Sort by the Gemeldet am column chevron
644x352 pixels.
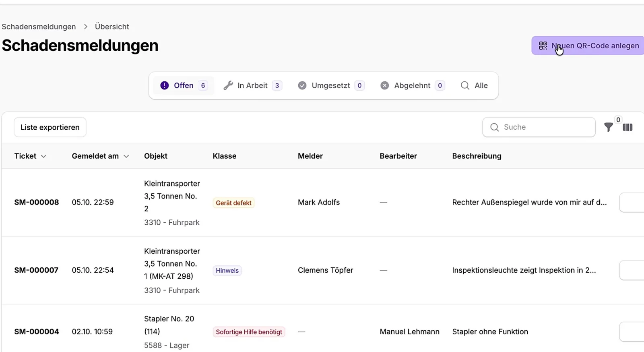(x=126, y=156)
